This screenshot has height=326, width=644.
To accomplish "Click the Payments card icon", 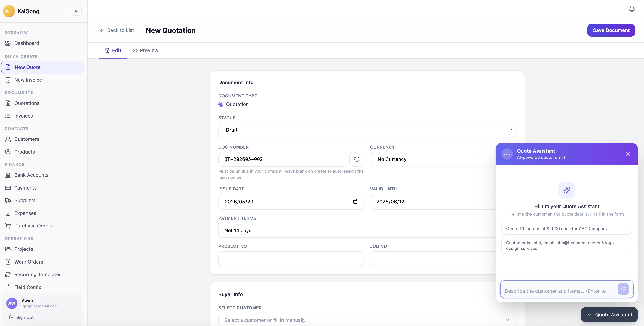I will (x=8, y=188).
